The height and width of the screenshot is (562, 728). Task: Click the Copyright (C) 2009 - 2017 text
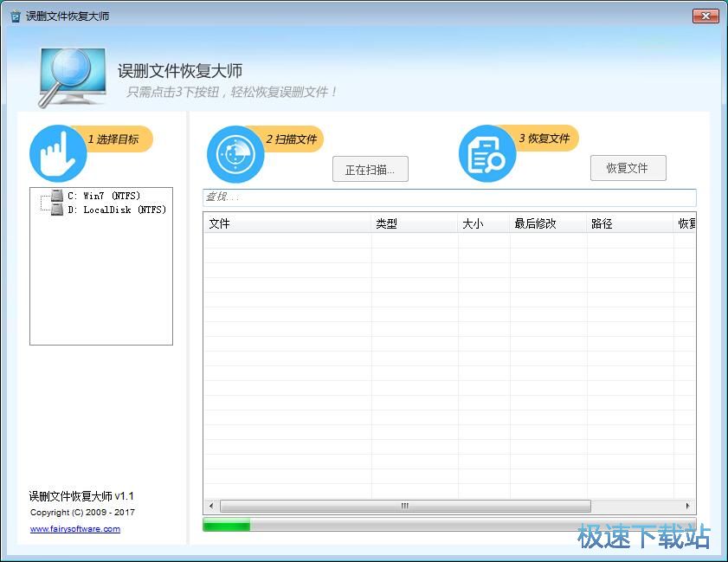point(82,513)
